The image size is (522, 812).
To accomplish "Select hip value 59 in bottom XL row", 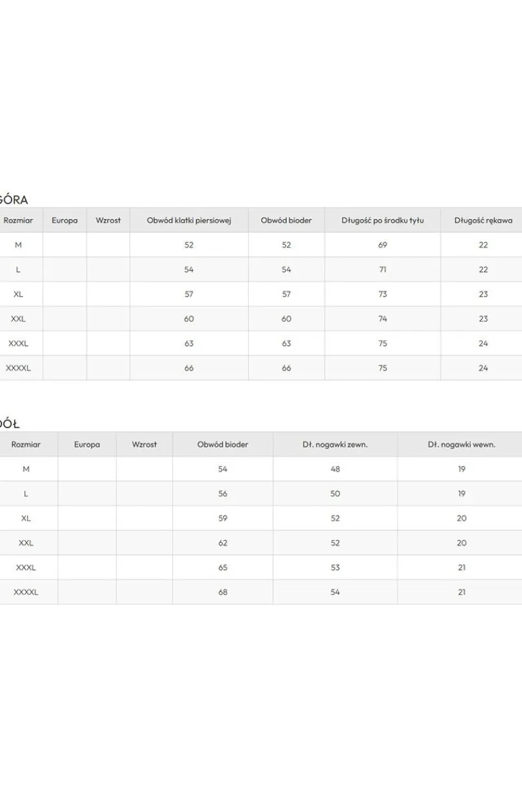I will (x=223, y=518).
